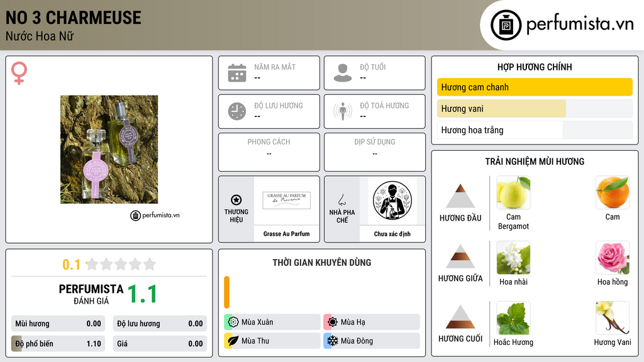Click the sillage icon for Độ Toả Hương
The image size is (644, 362).
click(343, 111)
